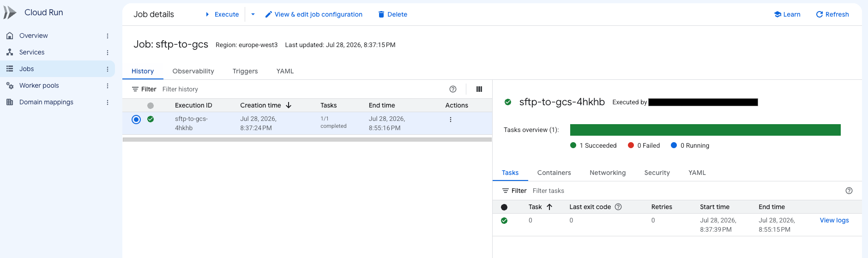The width and height of the screenshot is (868, 258).
Task: Switch to the execution Tasks tab
Action: click(510, 173)
